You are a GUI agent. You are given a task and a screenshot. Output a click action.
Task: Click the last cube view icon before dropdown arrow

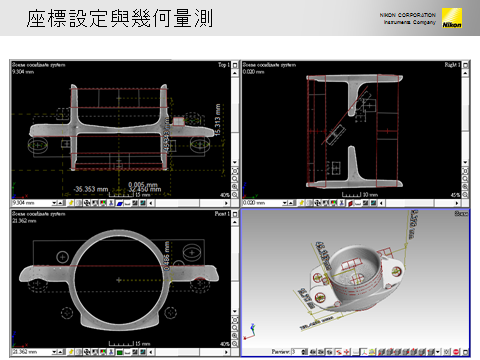431,352
